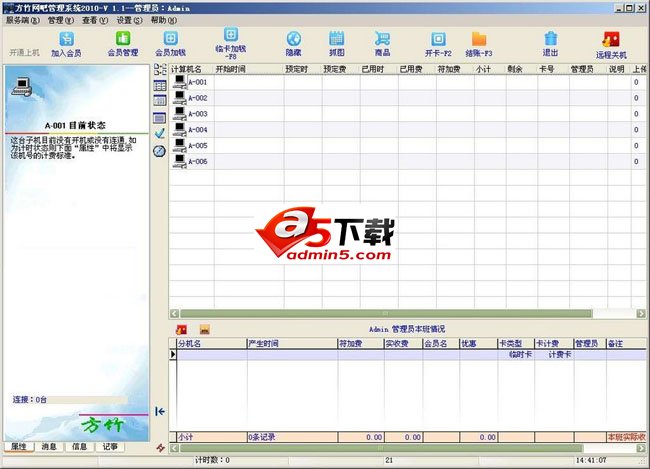Screen dimensions: 650x469
Task: Switch to the 消息 tab
Action: coord(49,447)
